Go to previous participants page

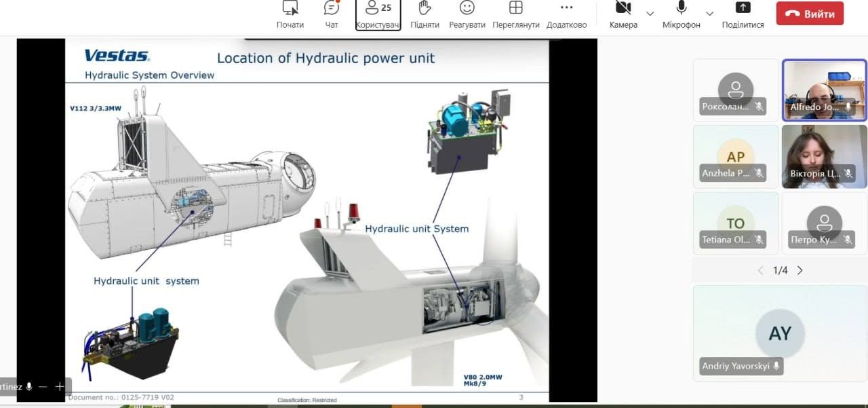[760, 270]
